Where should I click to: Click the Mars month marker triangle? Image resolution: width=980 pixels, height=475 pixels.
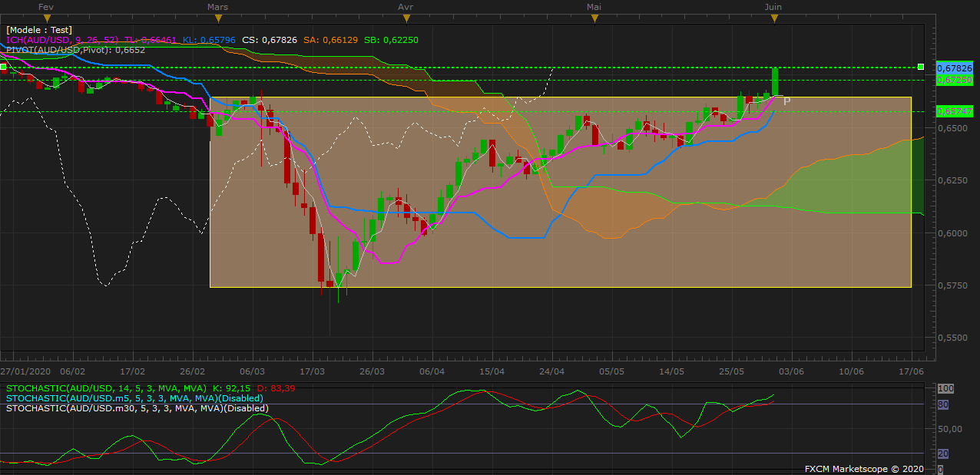(218, 17)
